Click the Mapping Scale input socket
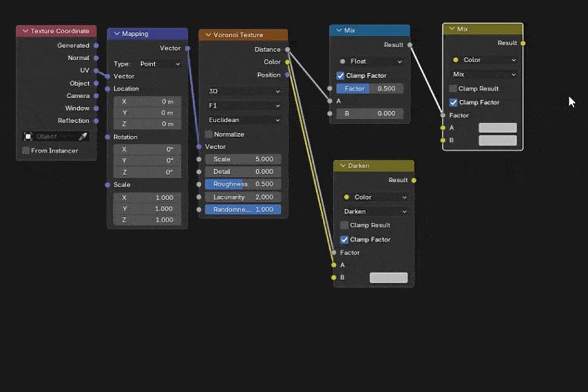Image resolution: width=588 pixels, height=392 pixels. coord(108,184)
